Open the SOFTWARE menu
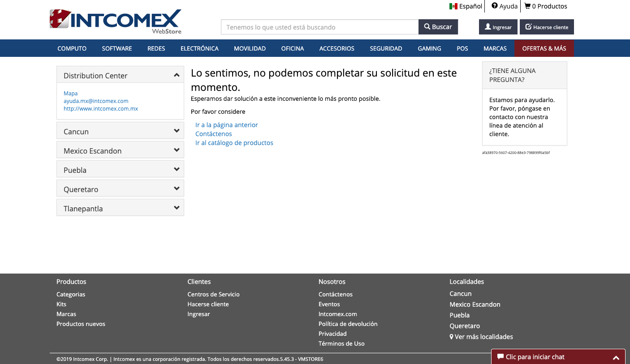The image size is (630, 364). (x=117, y=48)
